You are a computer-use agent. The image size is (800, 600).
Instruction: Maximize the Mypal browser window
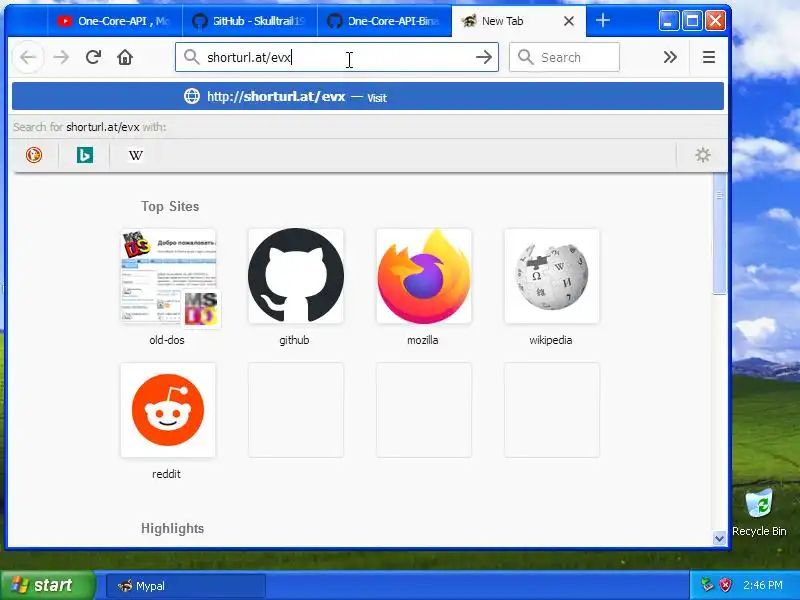point(692,21)
